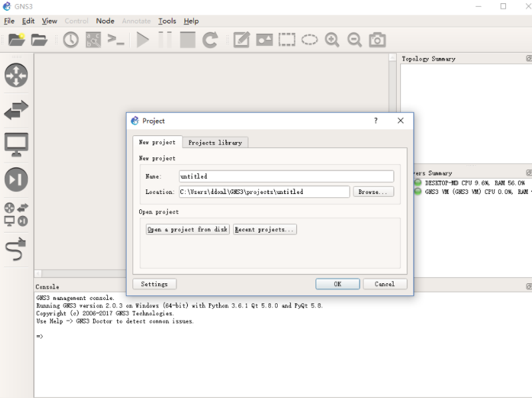532x398 pixels.
Task: Open the File menu
Action: coord(9,21)
